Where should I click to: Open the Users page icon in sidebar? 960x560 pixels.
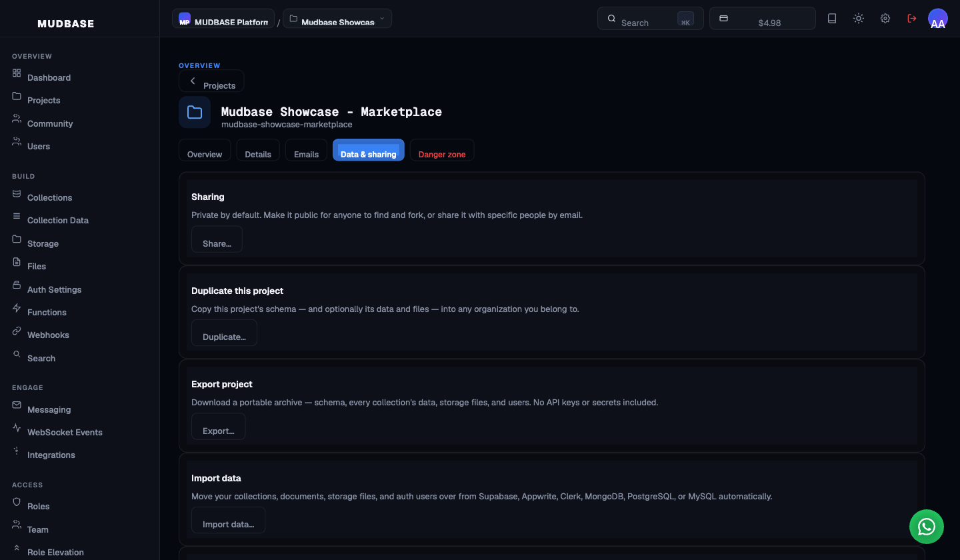tap(17, 141)
